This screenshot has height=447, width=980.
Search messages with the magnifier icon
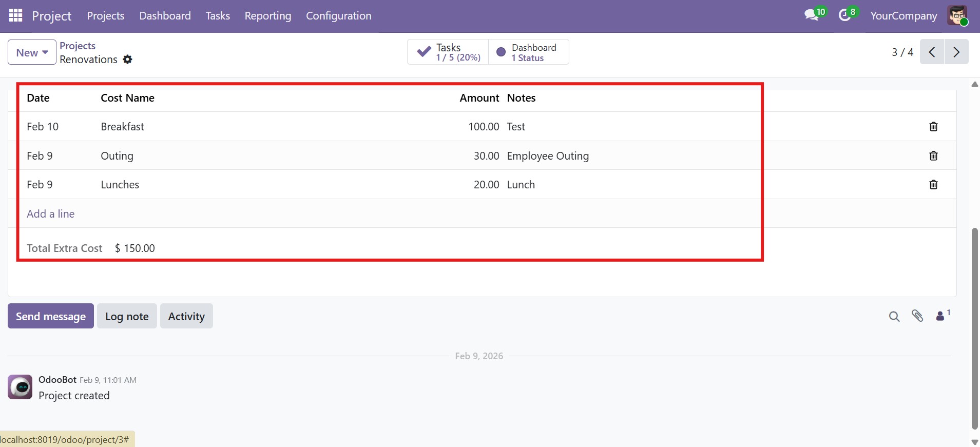(894, 317)
